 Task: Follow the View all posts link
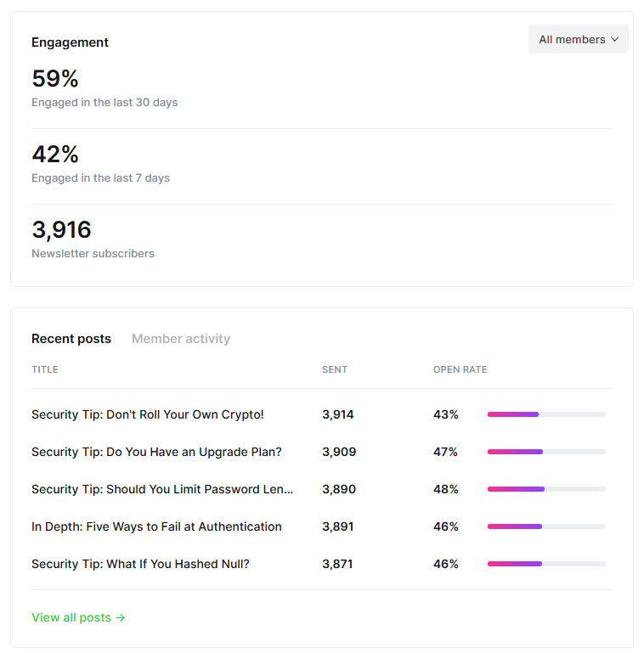tap(78, 617)
